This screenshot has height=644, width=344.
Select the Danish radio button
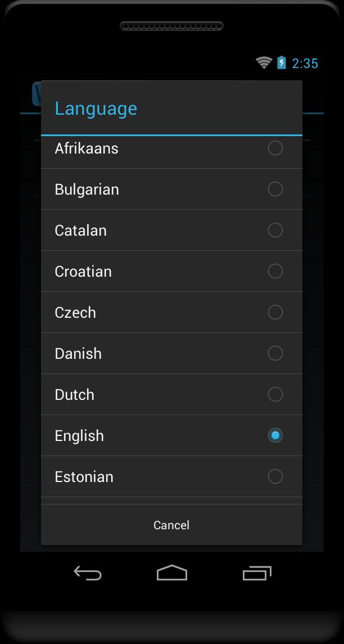click(x=275, y=353)
